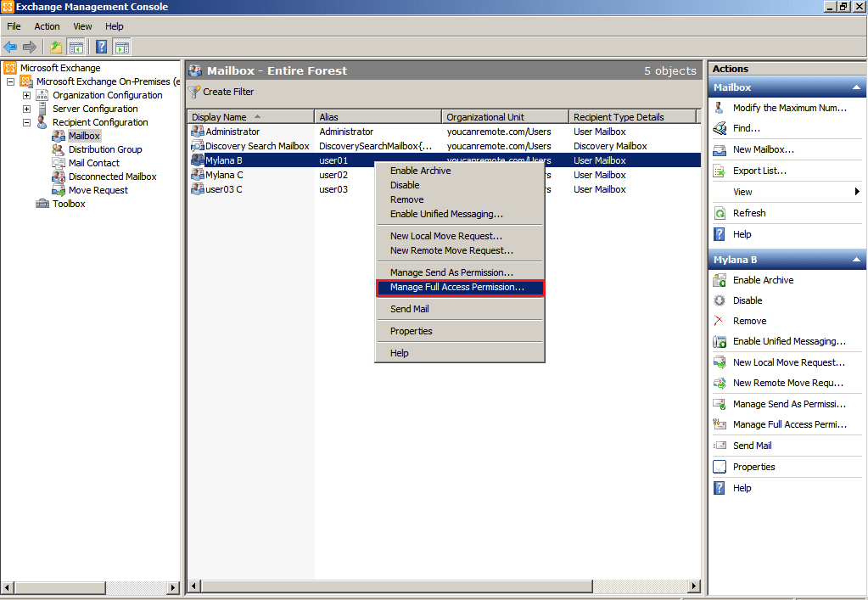Select Distribution Group in the tree
Screen dimensions: 868x600
[105, 149]
